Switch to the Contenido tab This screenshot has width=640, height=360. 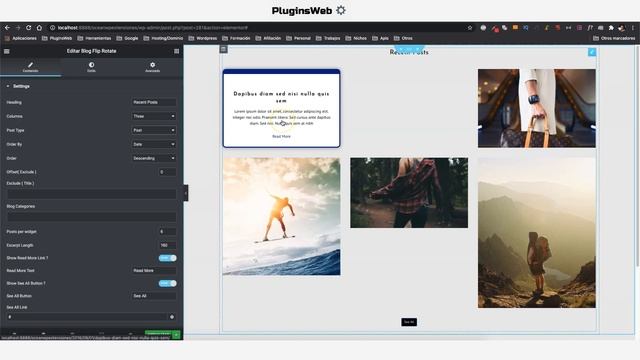(x=31, y=67)
